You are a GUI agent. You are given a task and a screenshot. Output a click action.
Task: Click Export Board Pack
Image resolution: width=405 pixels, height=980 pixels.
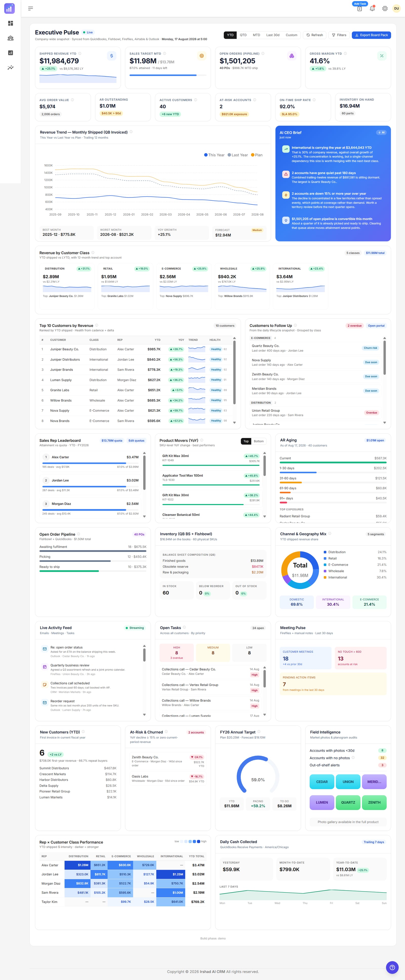tap(371, 35)
